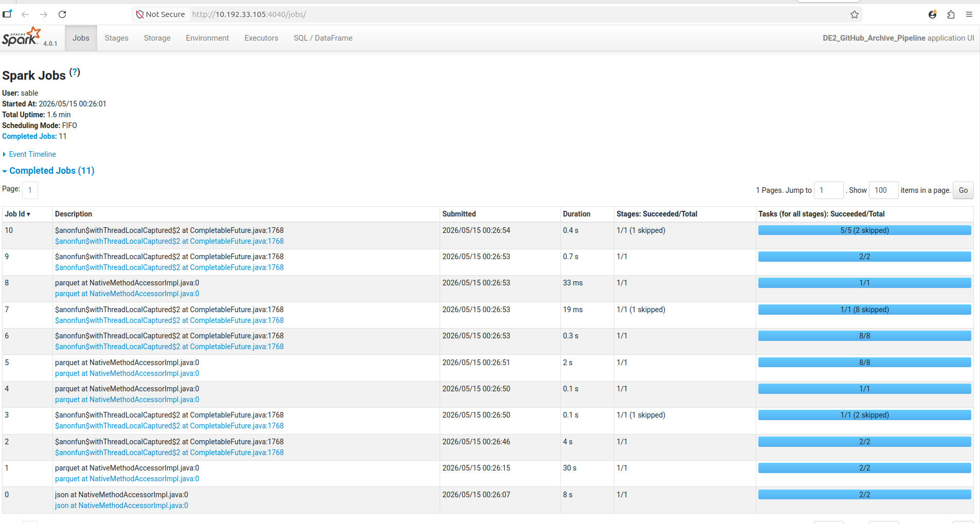Open job 4 parquet description link
Image resolution: width=980 pixels, height=524 pixels.
pos(127,400)
